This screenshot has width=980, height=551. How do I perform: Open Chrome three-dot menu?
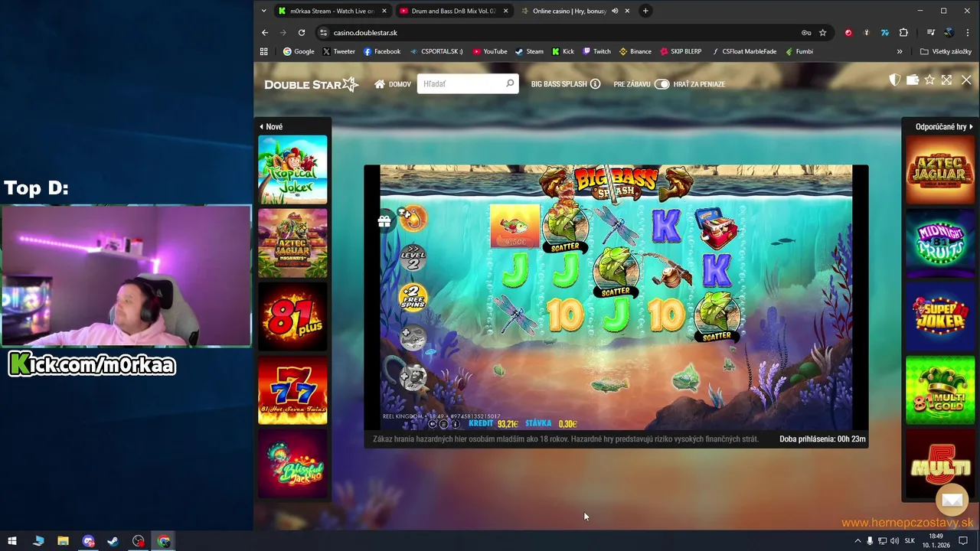(x=968, y=33)
